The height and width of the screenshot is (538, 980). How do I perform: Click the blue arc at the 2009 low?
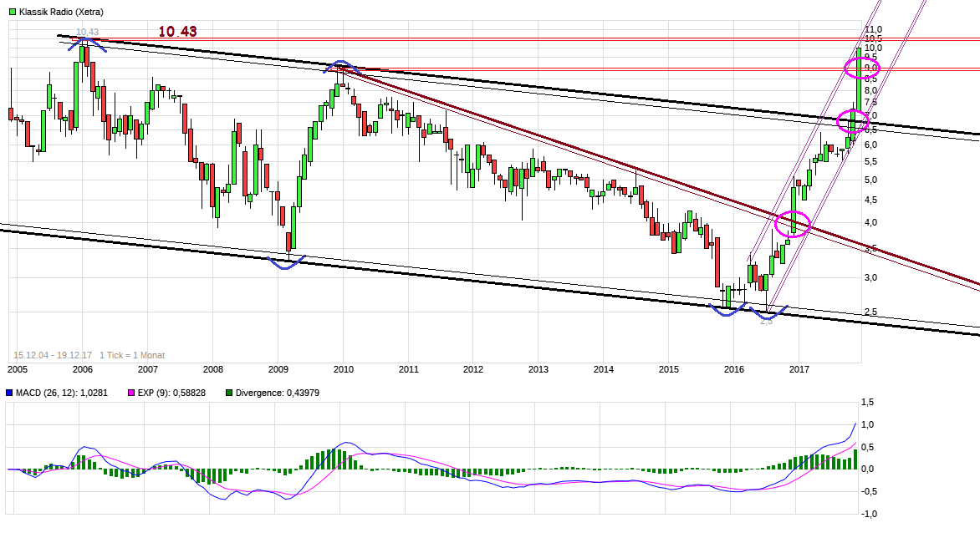(x=287, y=263)
